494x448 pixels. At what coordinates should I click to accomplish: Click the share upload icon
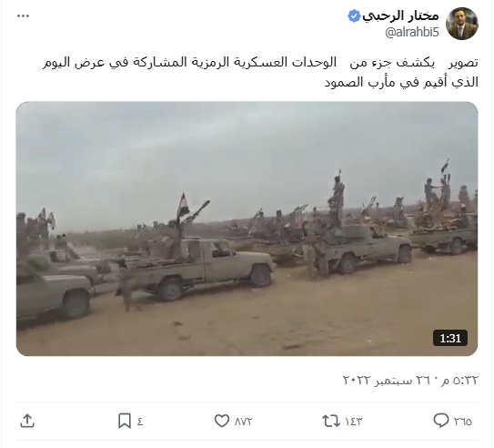27,421
